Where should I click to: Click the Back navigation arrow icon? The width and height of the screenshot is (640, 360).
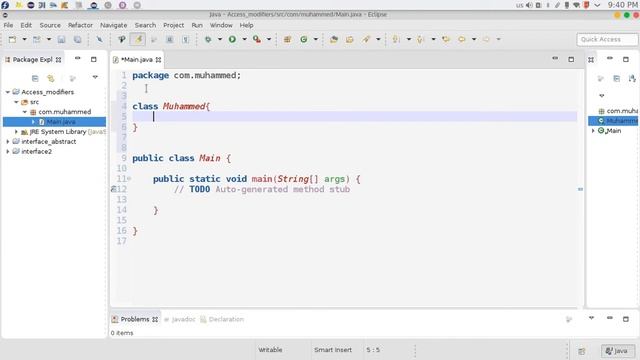(462, 39)
